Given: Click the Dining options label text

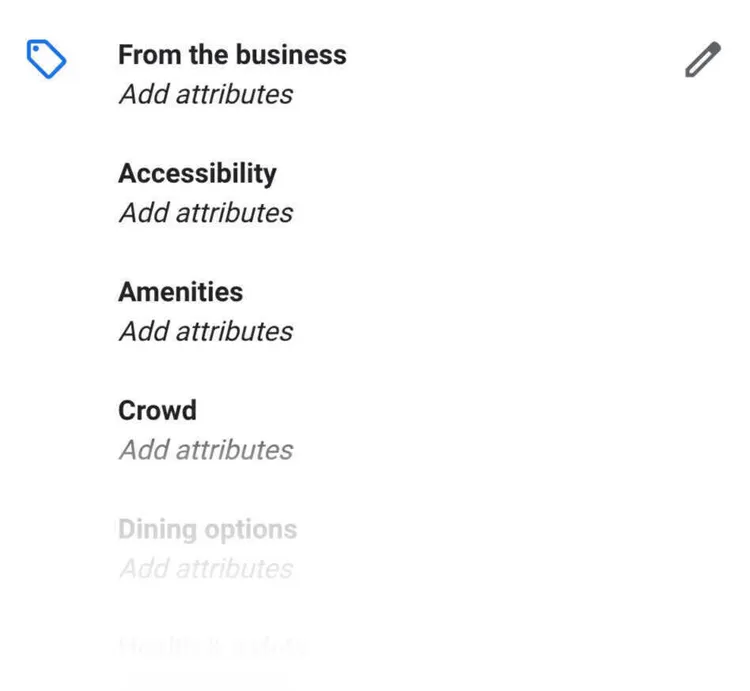Looking at the screenshot, I should pyautogui.click(x=208, y=530).
